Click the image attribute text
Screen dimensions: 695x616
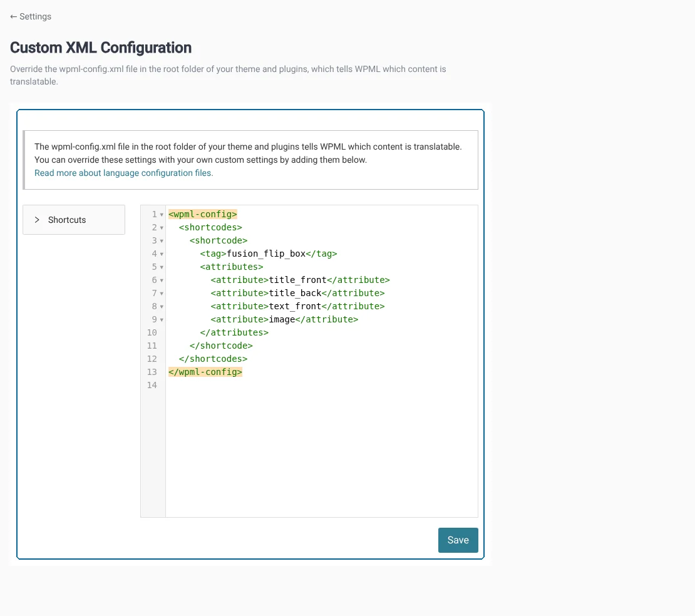(x=282, y=319)
